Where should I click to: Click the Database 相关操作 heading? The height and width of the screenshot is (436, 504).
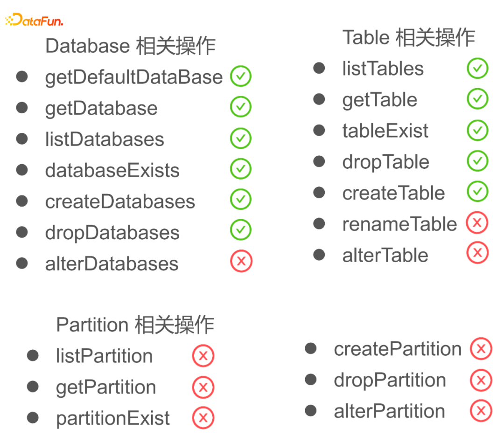click(130, 46)
